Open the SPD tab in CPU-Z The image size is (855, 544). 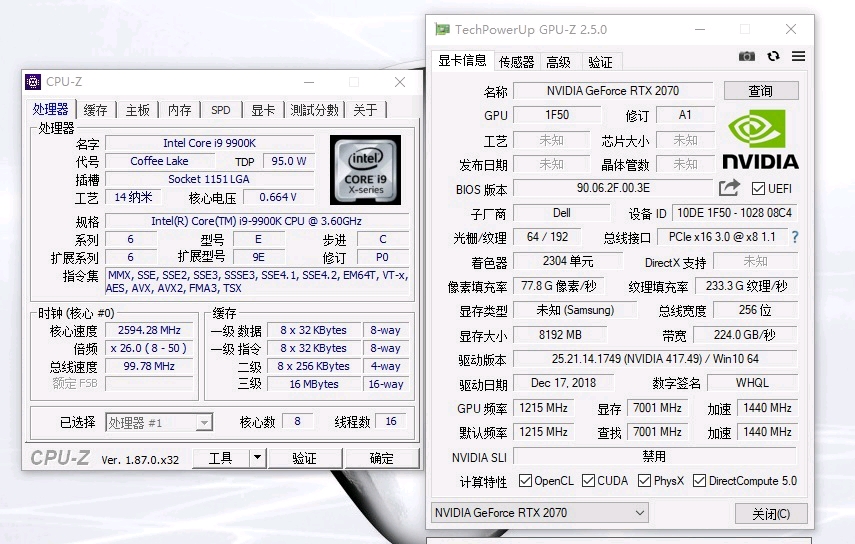point(221,110)
